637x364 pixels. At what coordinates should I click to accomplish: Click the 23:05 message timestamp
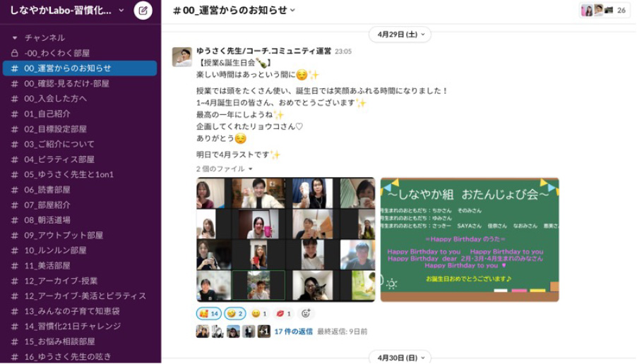click(343, 51)
